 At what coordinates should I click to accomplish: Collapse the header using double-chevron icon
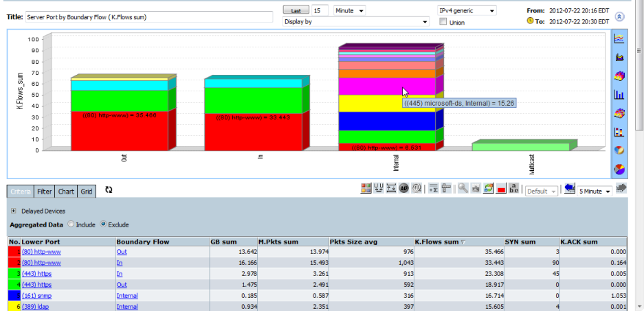coord(620,16)
